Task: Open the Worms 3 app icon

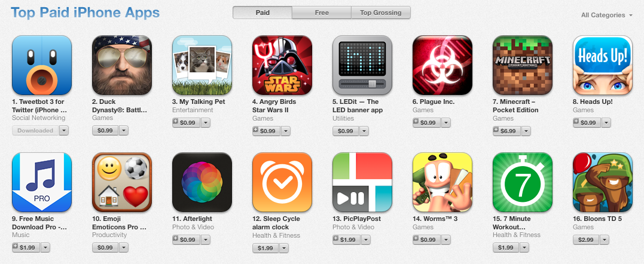Action: tap(442, 182)
